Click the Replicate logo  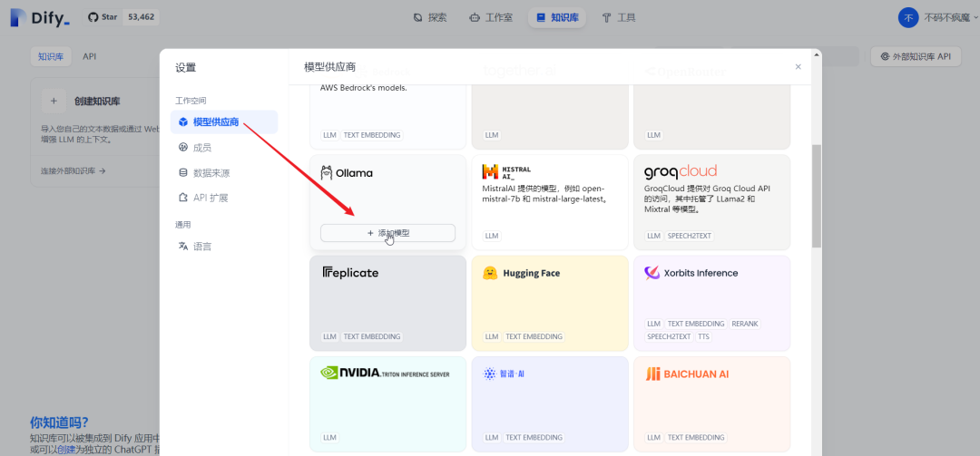[350, 272]
